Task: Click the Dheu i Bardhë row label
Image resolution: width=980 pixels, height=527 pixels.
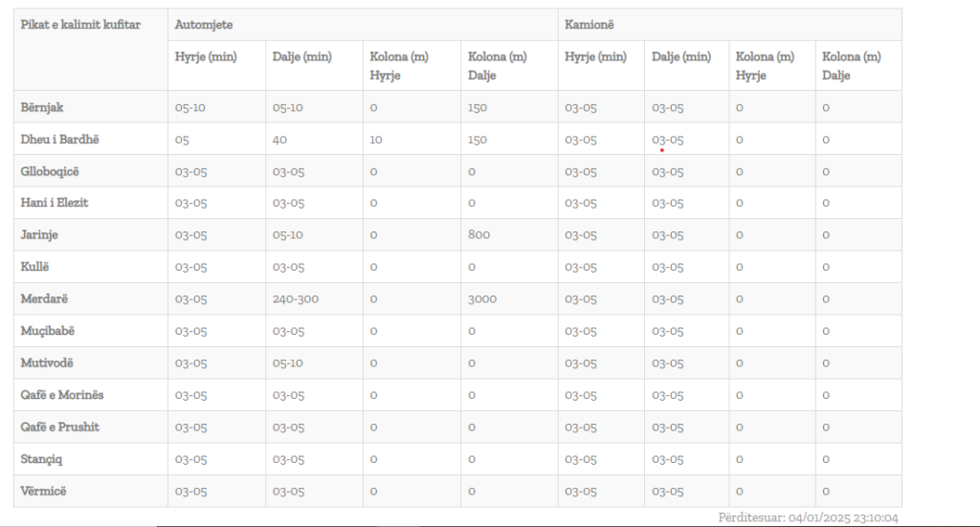Action: [59, 140]
